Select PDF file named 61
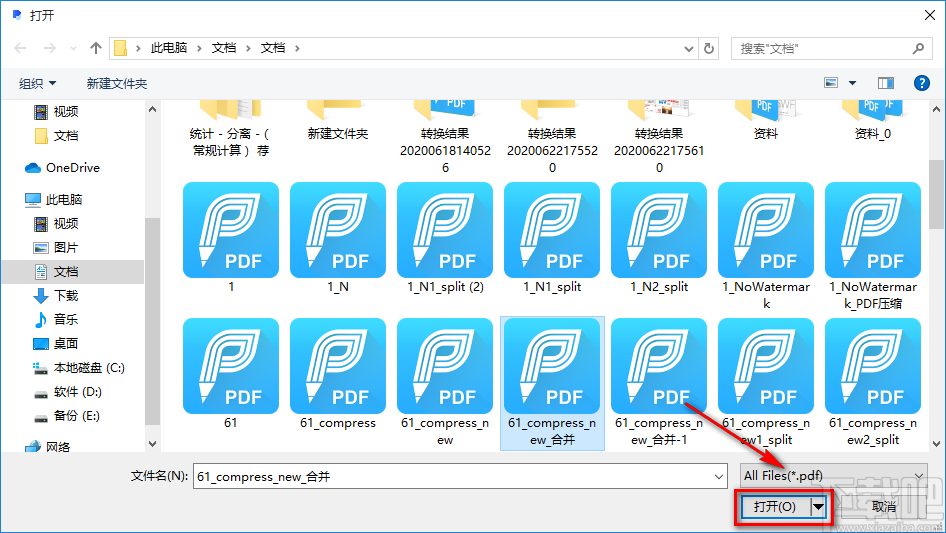The image size is (946, 533). pos(231,374)
